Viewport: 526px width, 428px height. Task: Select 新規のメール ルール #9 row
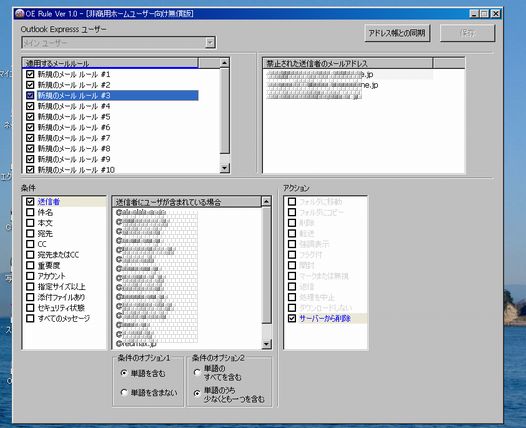coord(74,159)
